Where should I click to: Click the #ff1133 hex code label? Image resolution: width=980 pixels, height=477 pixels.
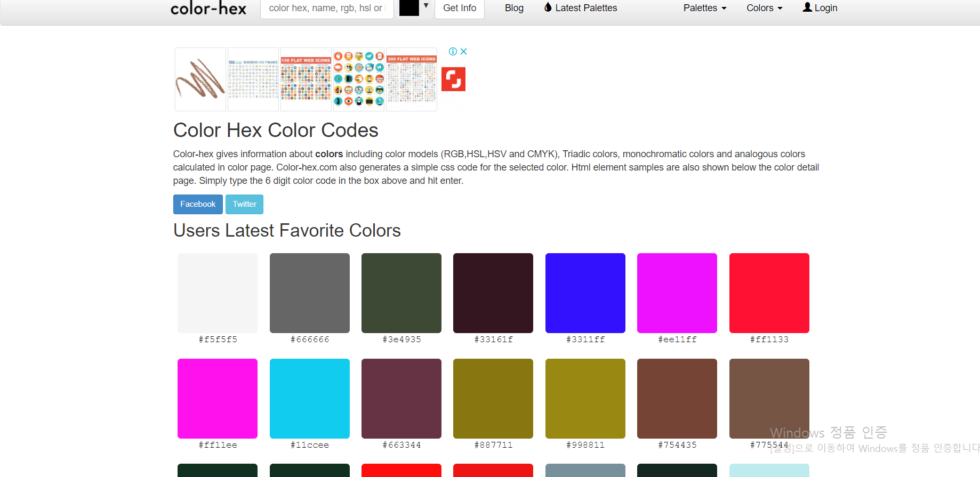pos(769,339)
